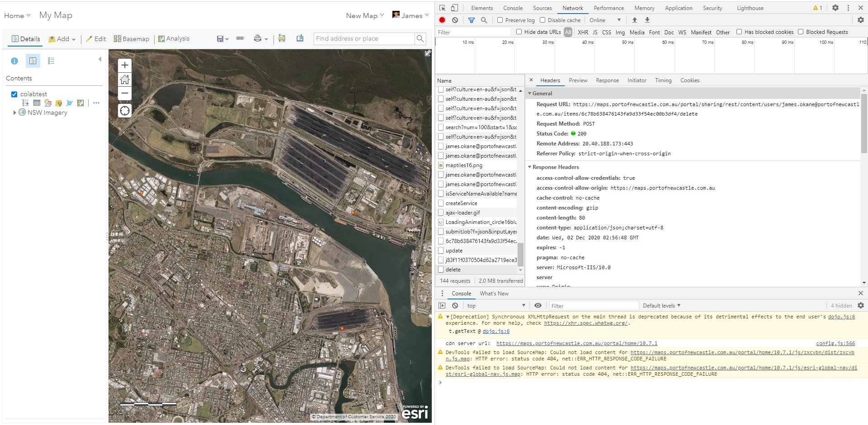
Task: Open the Online throttling dropdown
Action: [605, 20]
